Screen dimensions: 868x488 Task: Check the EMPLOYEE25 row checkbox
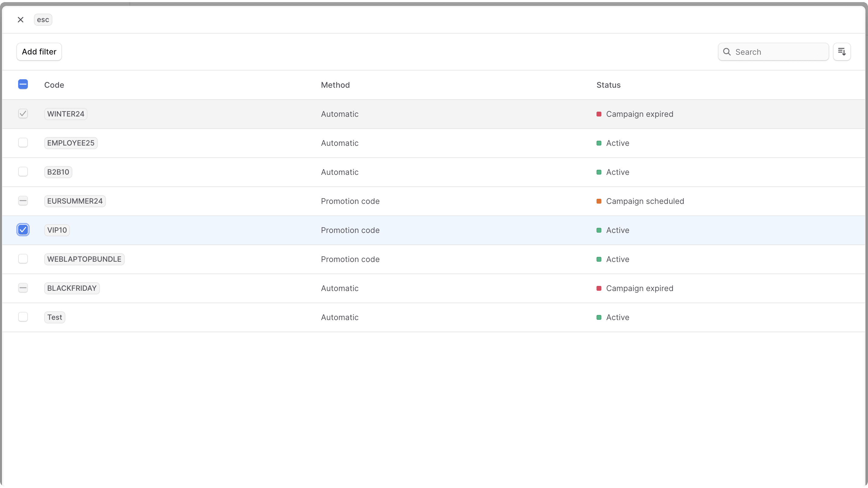pos(23,142)
